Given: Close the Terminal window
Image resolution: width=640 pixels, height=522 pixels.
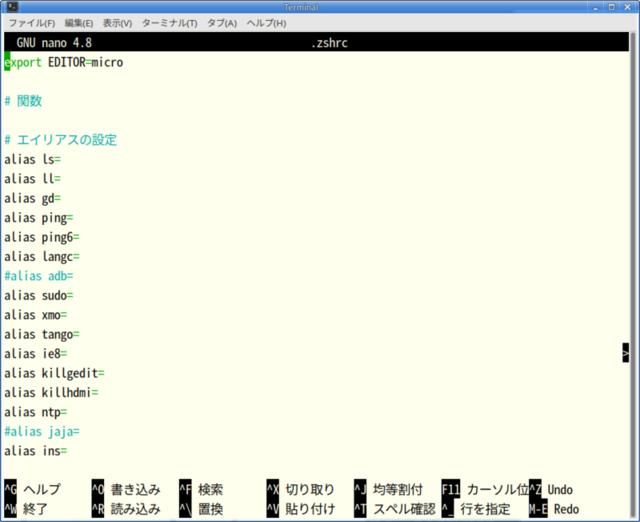Looking at the screenshot, I should (627, 7).
